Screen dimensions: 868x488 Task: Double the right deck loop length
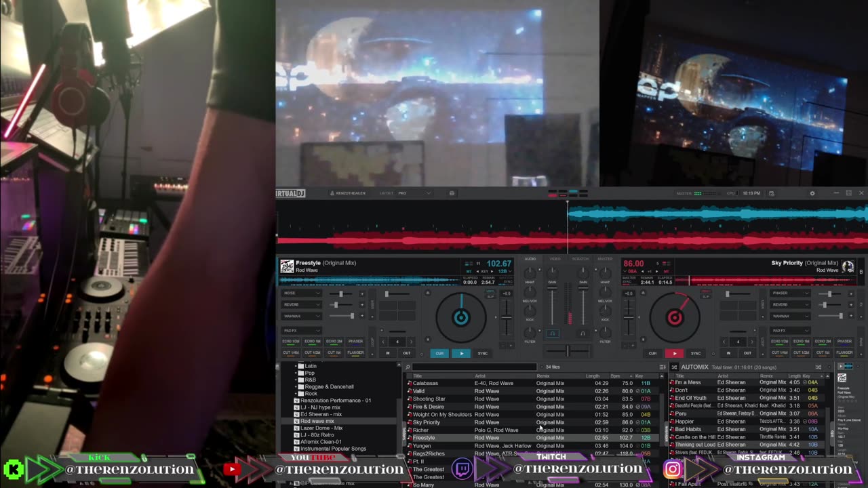click(752, 342)
